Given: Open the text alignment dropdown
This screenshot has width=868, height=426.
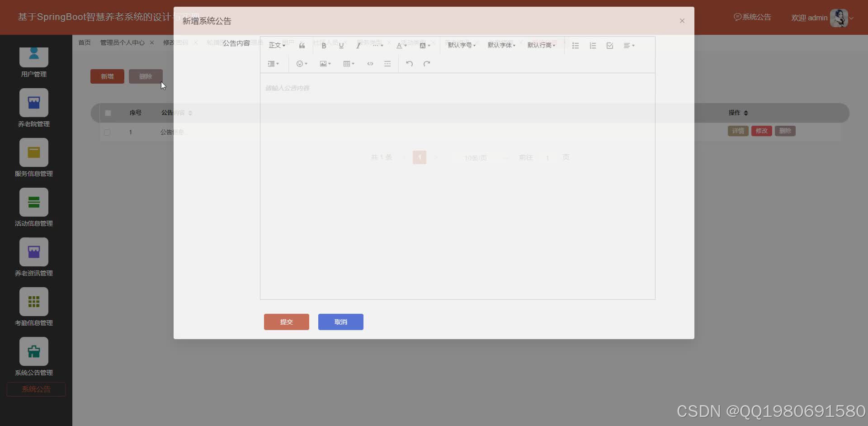Looking at the screenshot, I should click(x=629, y=45).
